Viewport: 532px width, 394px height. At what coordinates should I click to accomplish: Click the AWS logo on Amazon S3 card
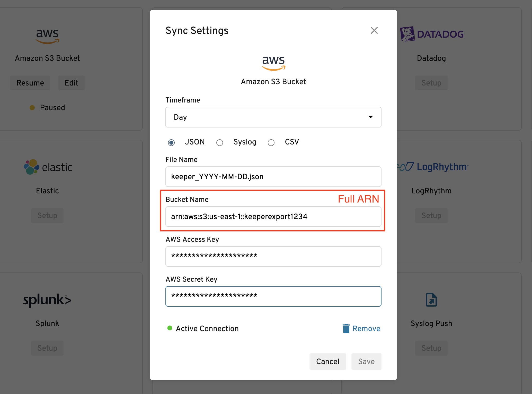[47, 36]
